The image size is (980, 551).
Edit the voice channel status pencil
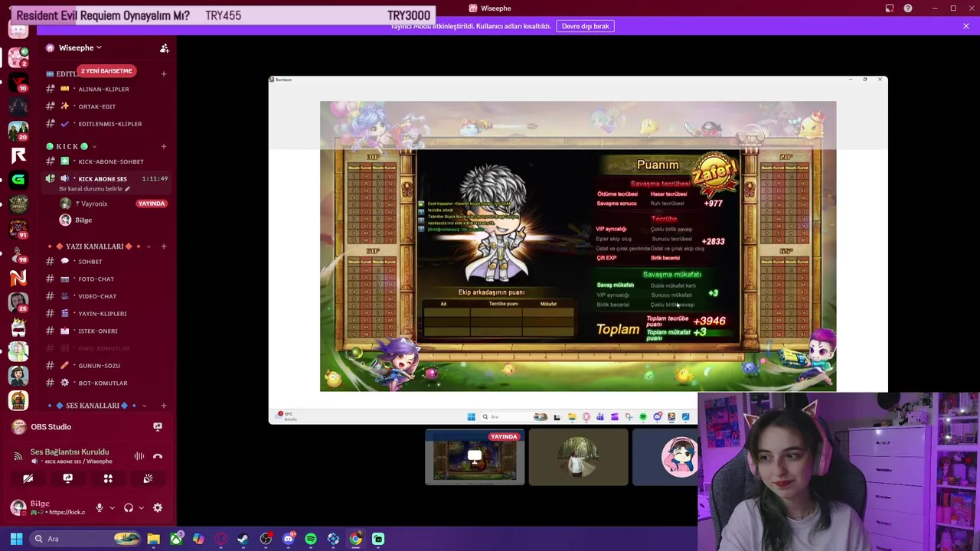[x=128, y=189]
